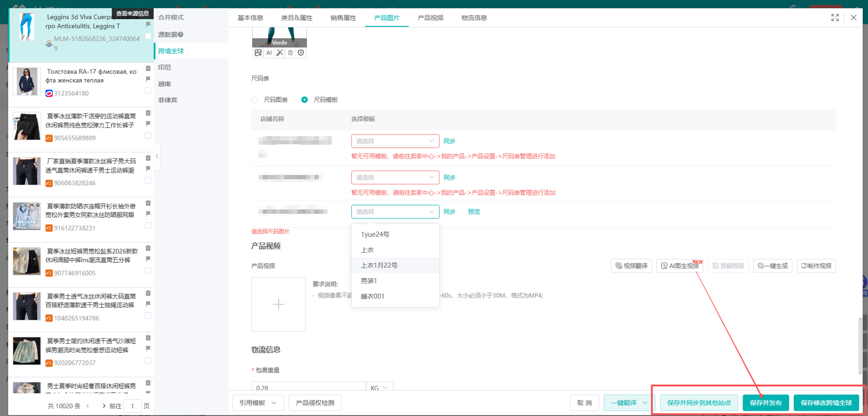Screen dimensions: 868x416
Task: Choose 1yue24号 template option
Action: [x=395, y=234]
